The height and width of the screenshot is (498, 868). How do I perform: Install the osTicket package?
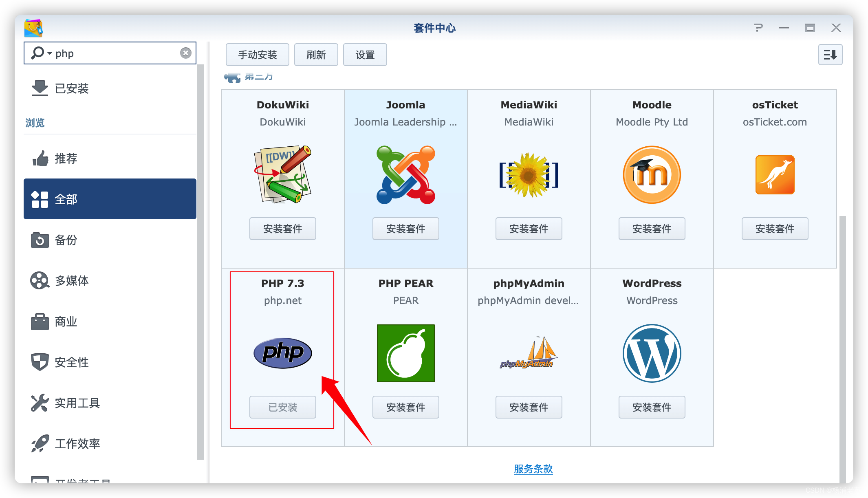775,229
